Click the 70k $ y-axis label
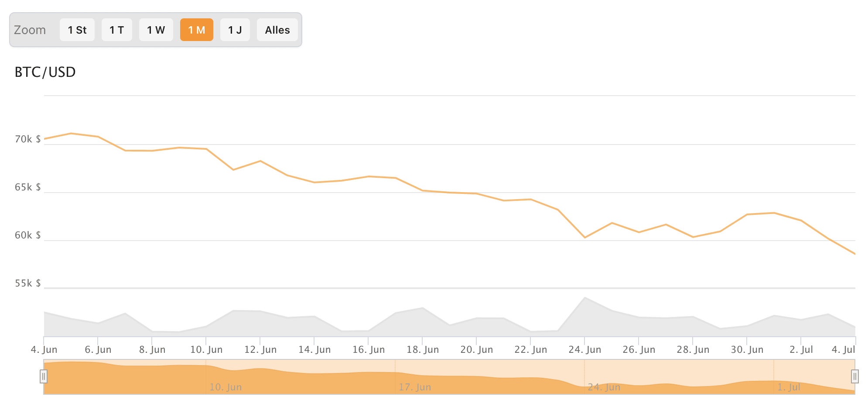868x407 pixels. click(28, 139)
